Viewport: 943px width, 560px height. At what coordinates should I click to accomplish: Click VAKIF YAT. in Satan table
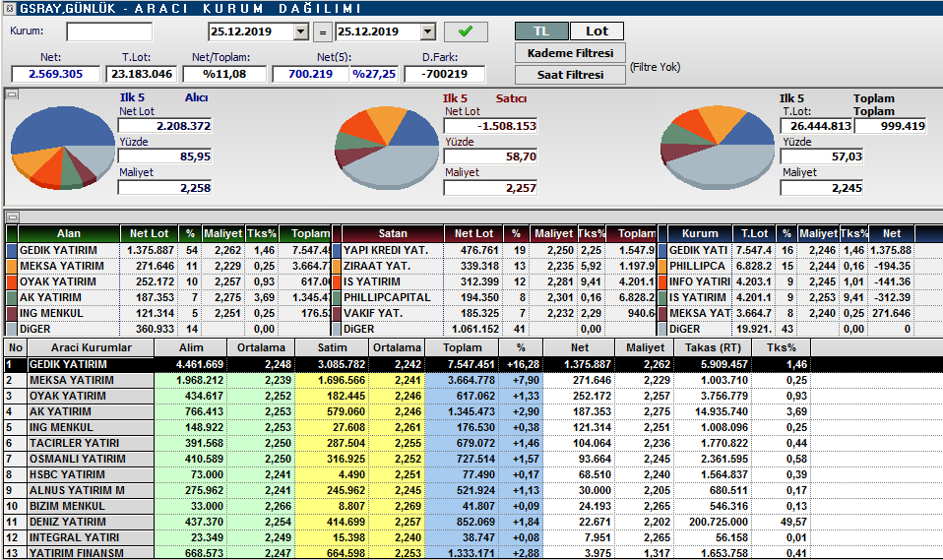tap(373, 313)
